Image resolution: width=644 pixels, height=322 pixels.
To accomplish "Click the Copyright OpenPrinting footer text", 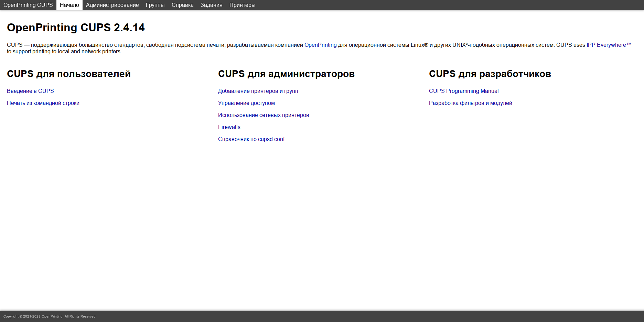I will tap(50, 316).
